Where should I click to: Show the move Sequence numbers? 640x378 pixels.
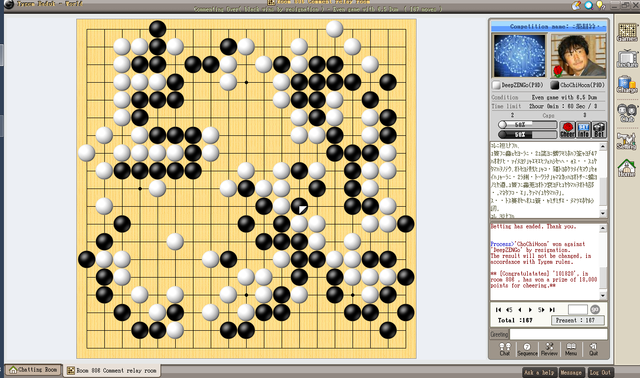[x=527, y=349]
